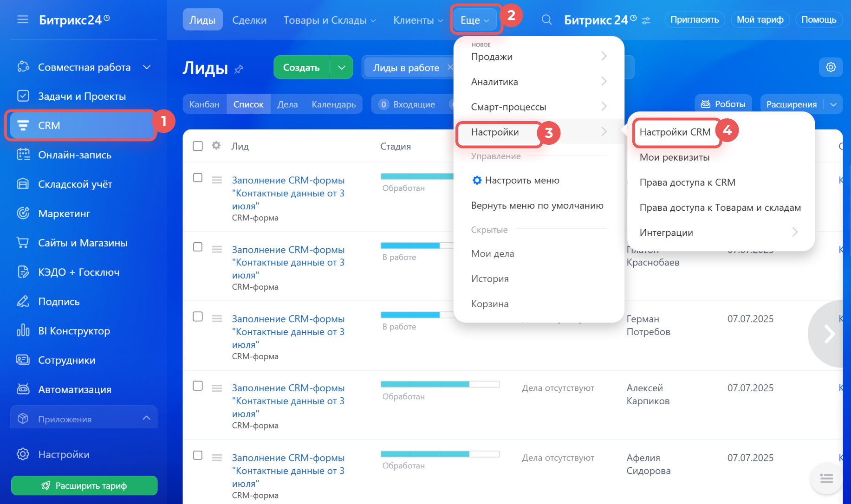Open the Расширения dropdown arrow
Screen dimensions: 851x504
pos(833,104)
